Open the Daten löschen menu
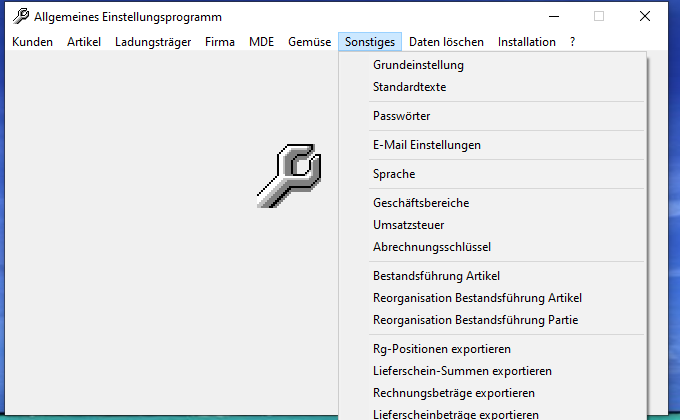Viewport: 680px width, 420px height. 446,42
